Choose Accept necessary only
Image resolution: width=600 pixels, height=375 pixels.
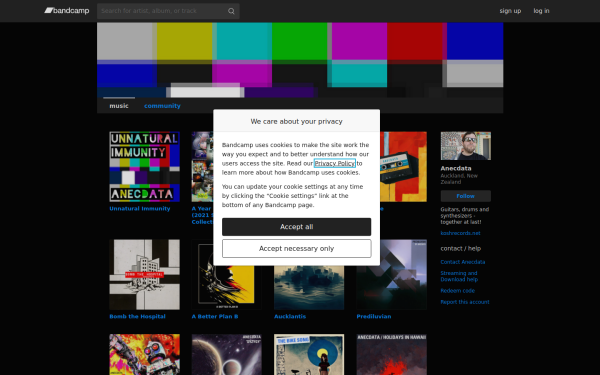(297, 249)
